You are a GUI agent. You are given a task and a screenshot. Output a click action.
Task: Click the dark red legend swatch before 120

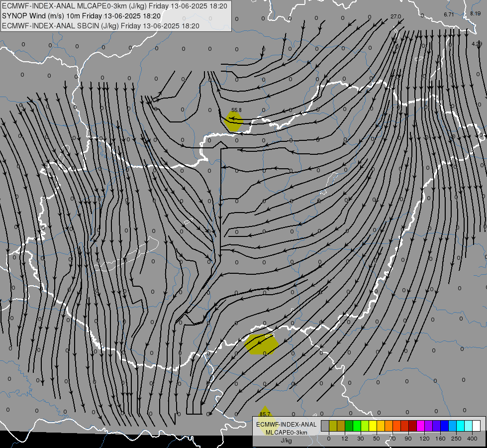click(413, 426)
